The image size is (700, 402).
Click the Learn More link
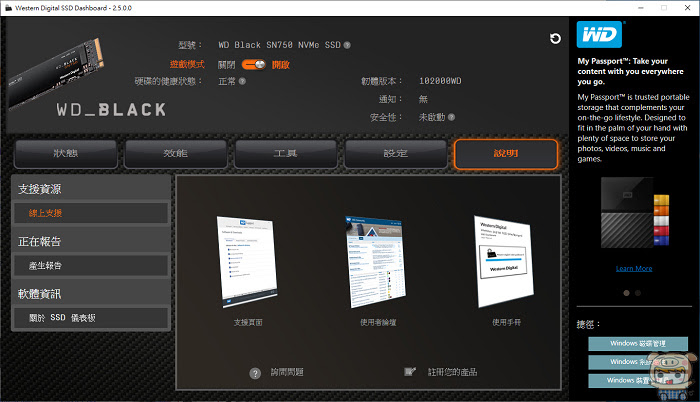pos(634,268)
